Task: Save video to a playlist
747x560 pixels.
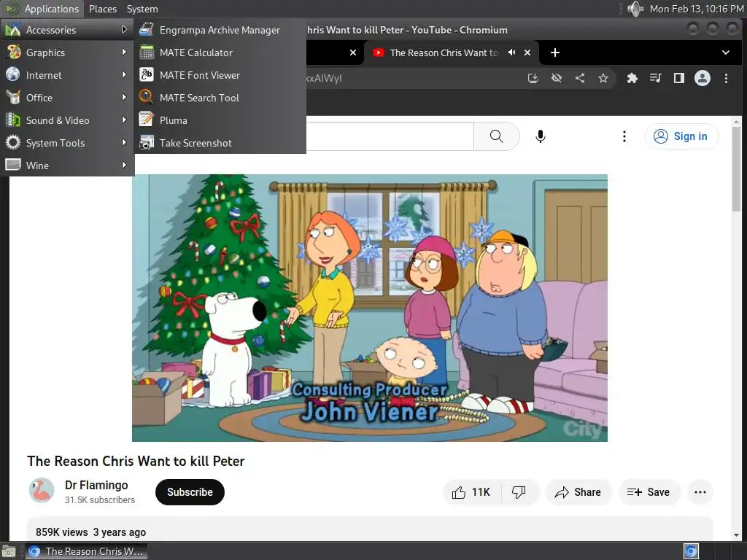Action: (x=649, y=492)
